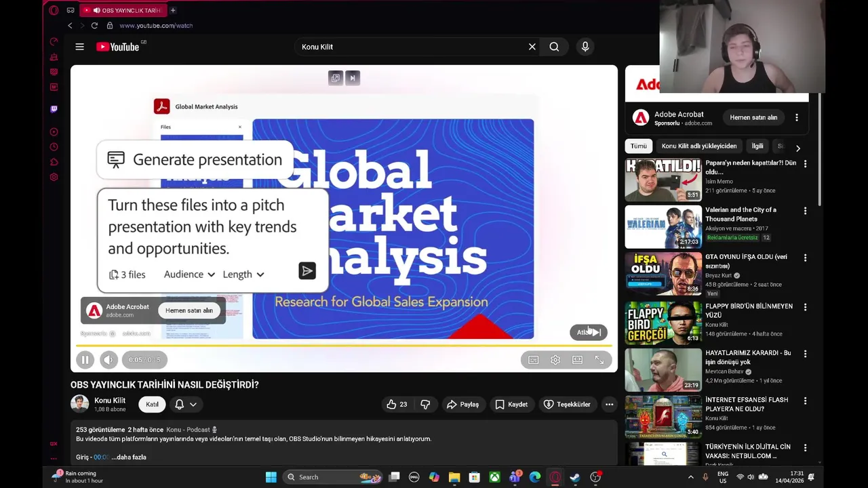Open Konu Kilit channel avatar
Image resolution: width=868 pixels, height=488 pixels.
80,404
